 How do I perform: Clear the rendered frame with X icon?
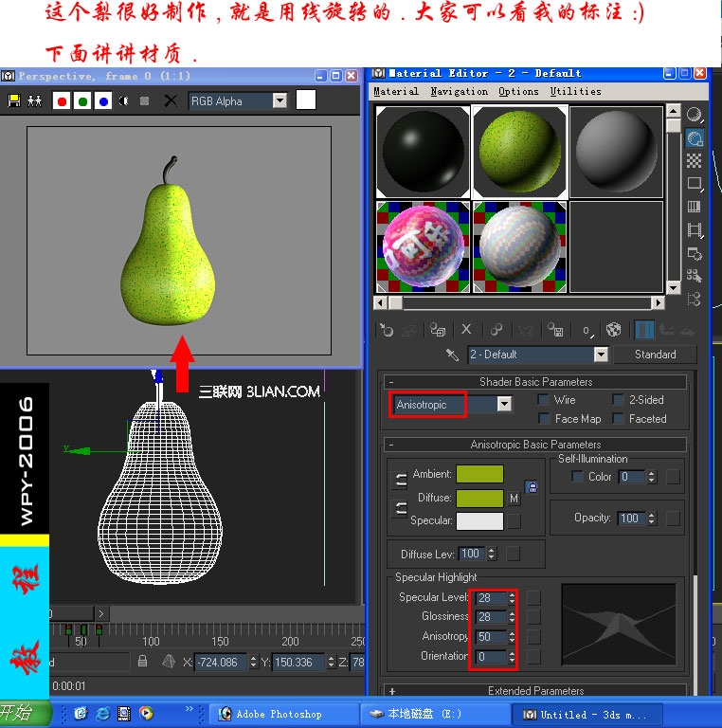171,100
